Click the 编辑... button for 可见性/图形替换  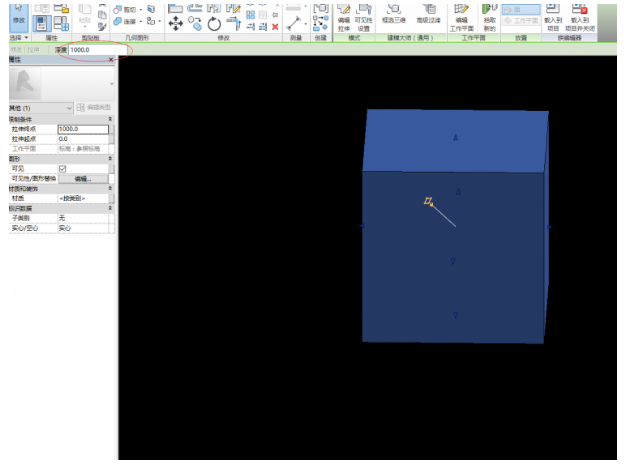point(83,179)
